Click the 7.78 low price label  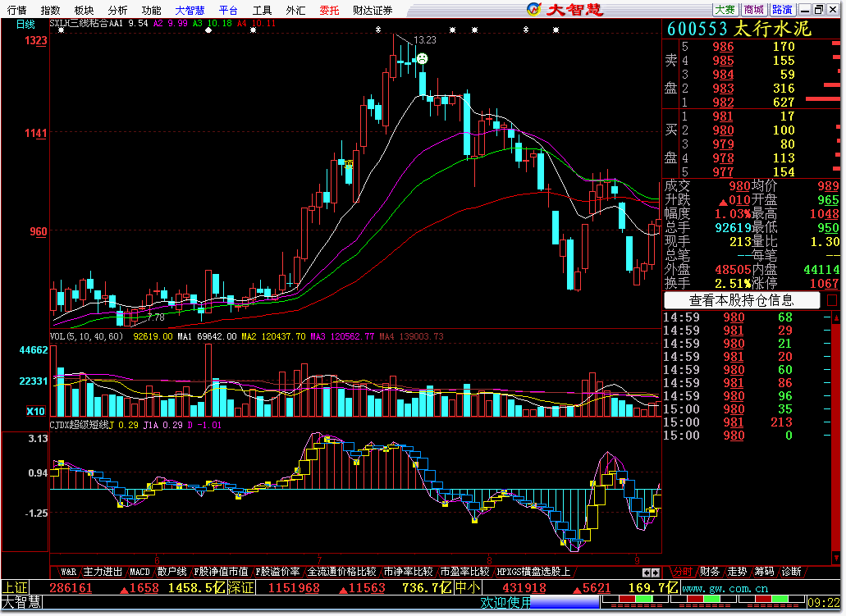(x=156, y=317)
